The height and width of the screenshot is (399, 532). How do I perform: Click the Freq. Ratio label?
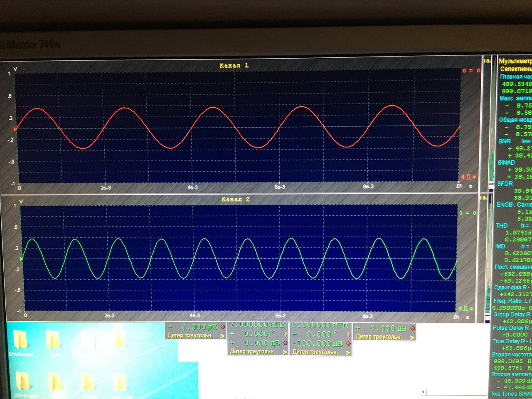(x=507, y=301)
